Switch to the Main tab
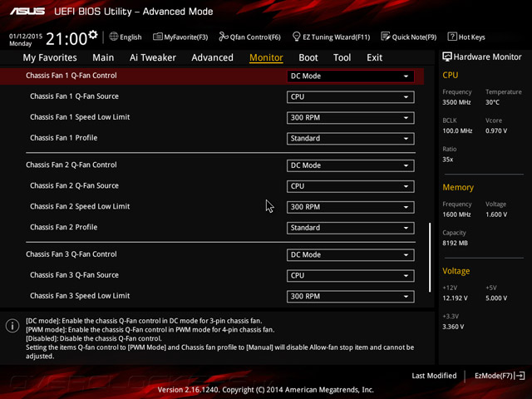 click(x=103, y=57)
